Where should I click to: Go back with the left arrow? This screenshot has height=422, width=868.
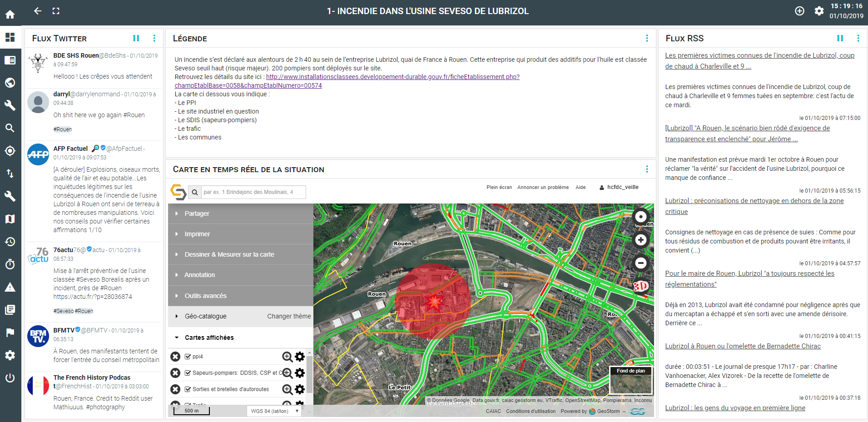point(38,11)
